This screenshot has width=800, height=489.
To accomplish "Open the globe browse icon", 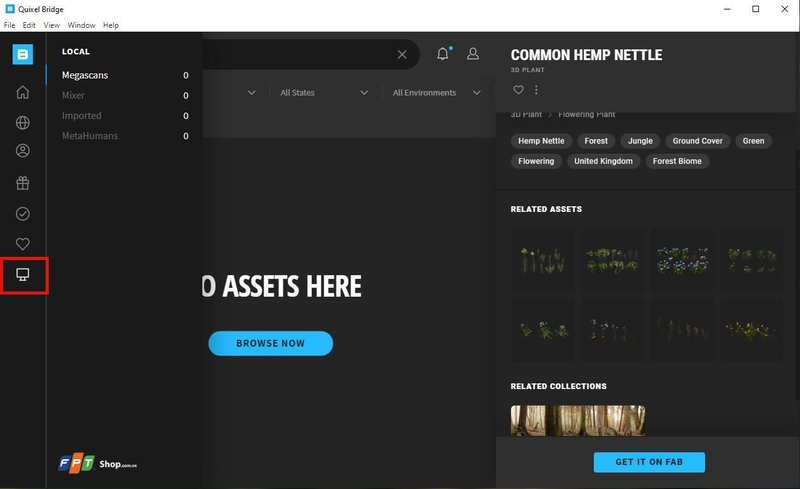I will [x=22, y=123].
